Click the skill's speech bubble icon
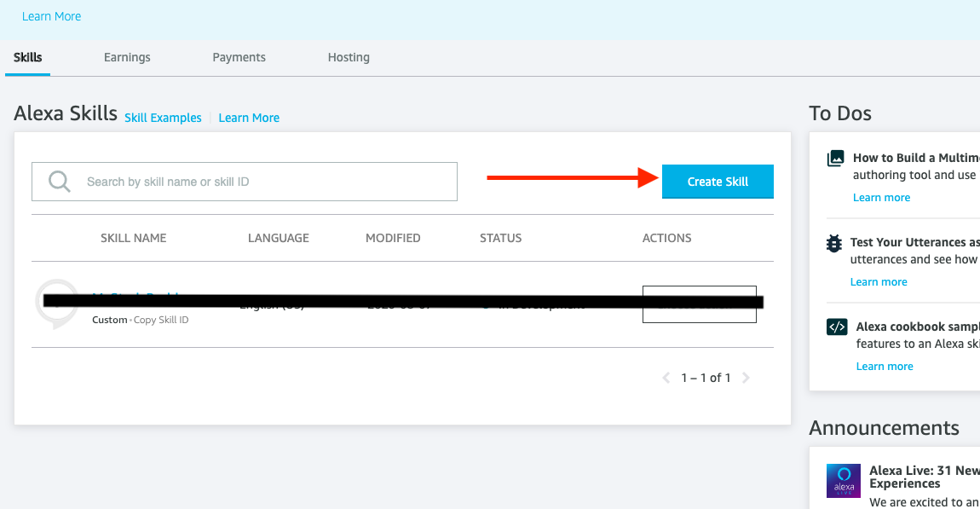 57,304
